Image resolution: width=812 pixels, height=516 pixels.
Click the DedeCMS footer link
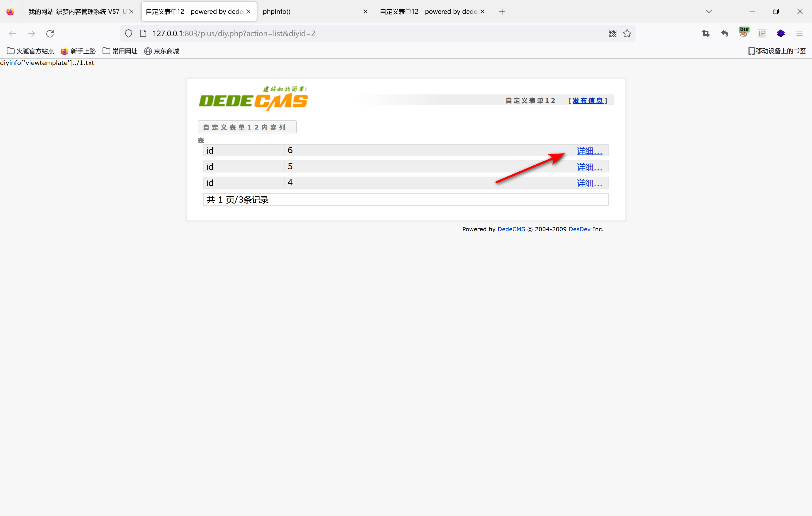pos(511,229)
